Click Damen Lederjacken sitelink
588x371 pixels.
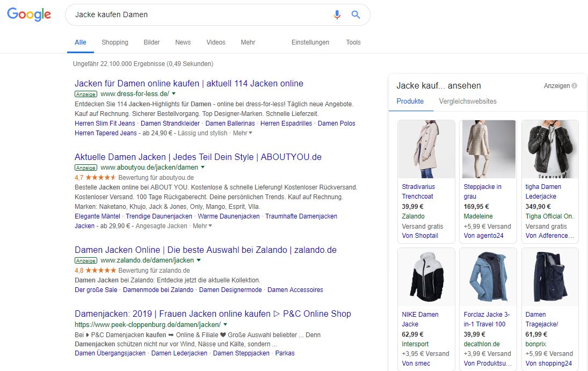(179, 353)
